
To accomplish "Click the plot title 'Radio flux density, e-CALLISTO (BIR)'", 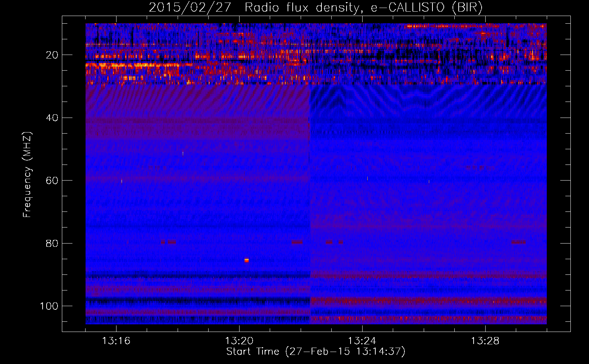I will pyautogui.click(x=363, y=7).
